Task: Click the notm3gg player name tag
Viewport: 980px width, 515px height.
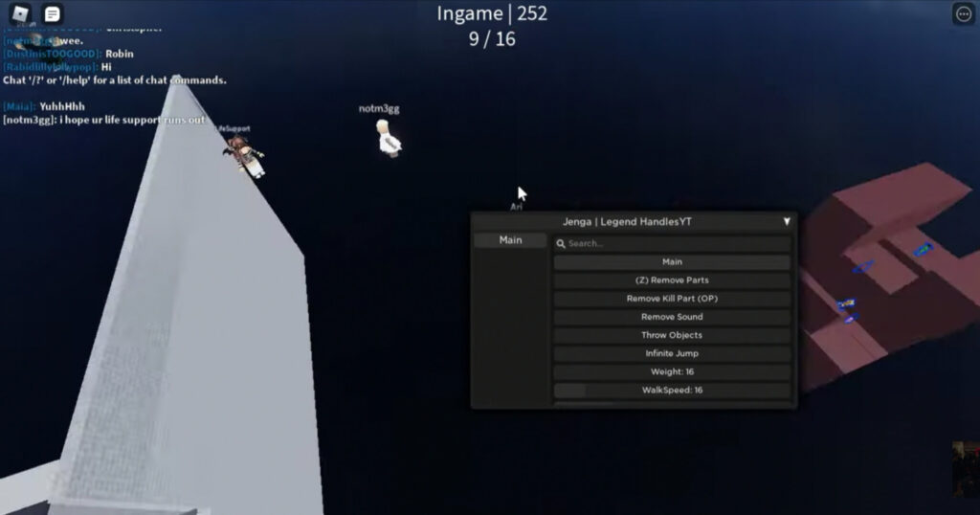Action: (379, 109)
